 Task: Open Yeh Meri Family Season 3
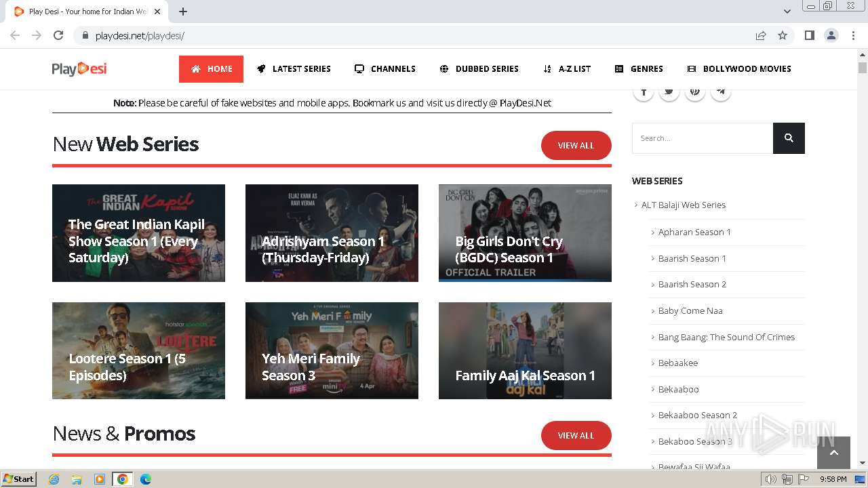pyautogui.click(x=332, y=350)
